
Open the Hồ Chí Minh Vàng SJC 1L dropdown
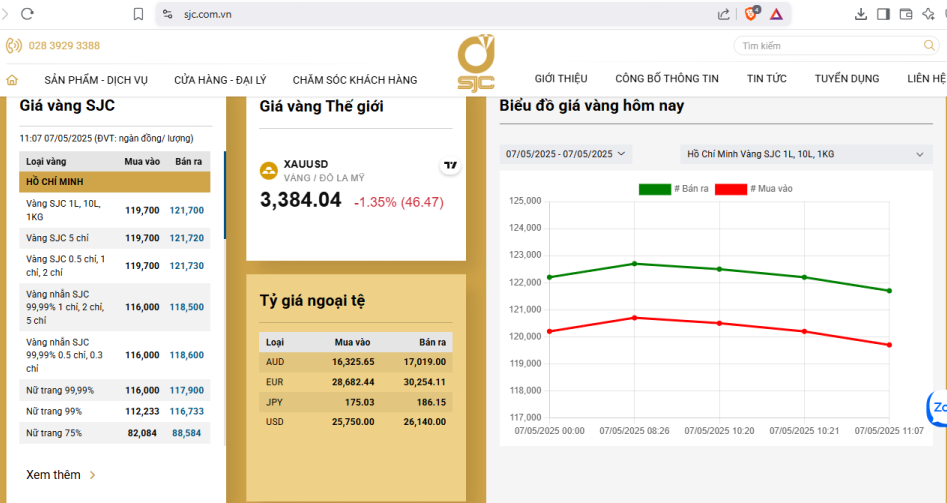pyautogui.click(x=806, y=154)
